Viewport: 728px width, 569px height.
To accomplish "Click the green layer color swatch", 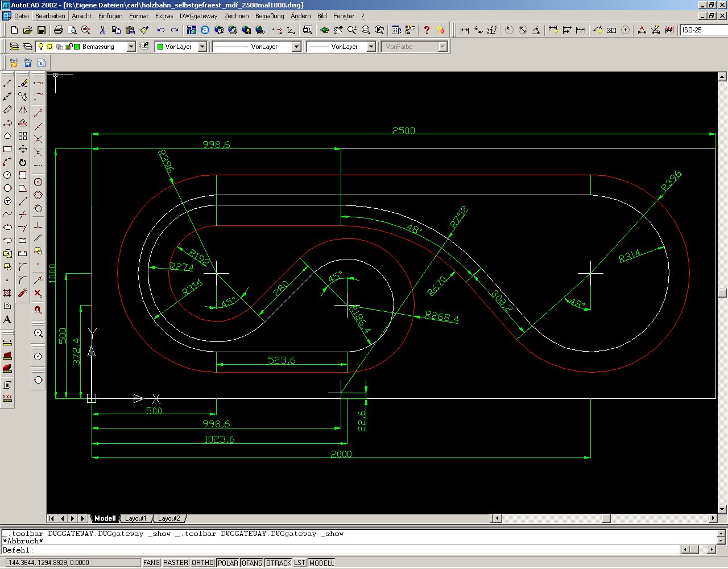I will (x=77, y=47).
